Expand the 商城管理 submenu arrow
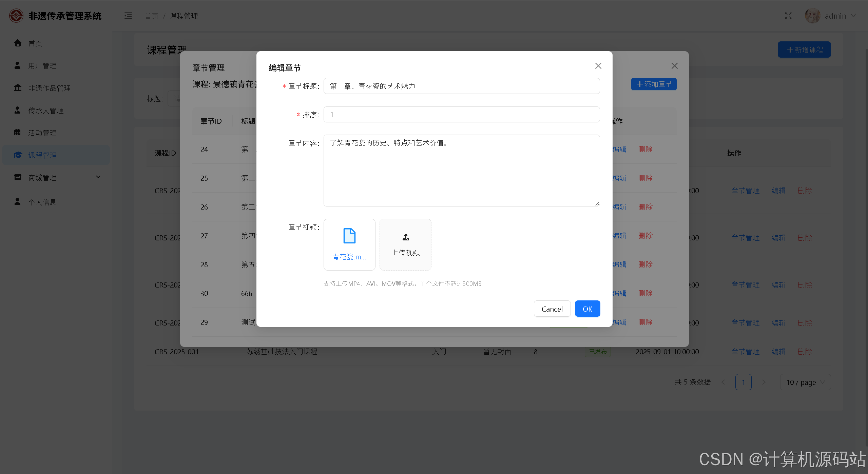The height and width of the screenshot is (474, 868). tap(98, 177)
